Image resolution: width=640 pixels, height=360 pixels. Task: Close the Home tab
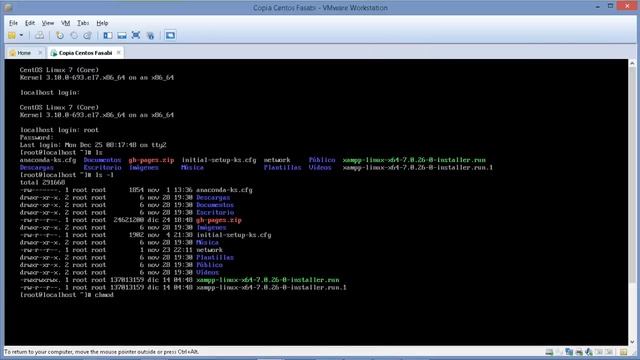40,53
